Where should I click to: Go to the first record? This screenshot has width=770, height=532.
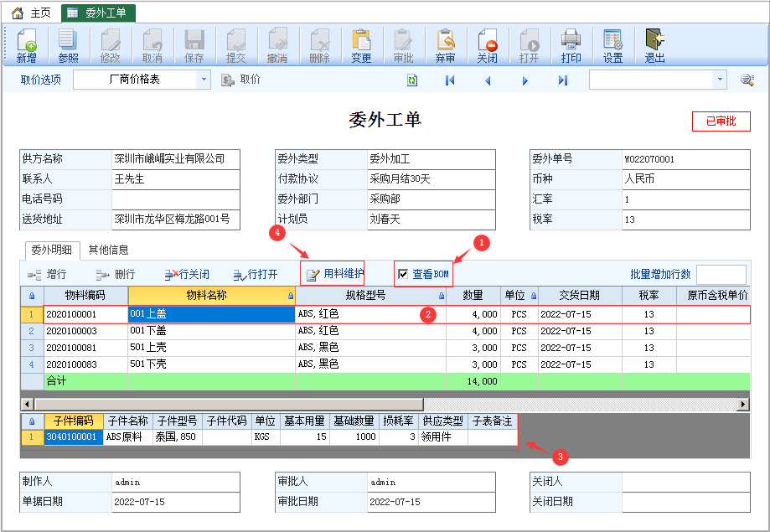(x=450, y=80)
